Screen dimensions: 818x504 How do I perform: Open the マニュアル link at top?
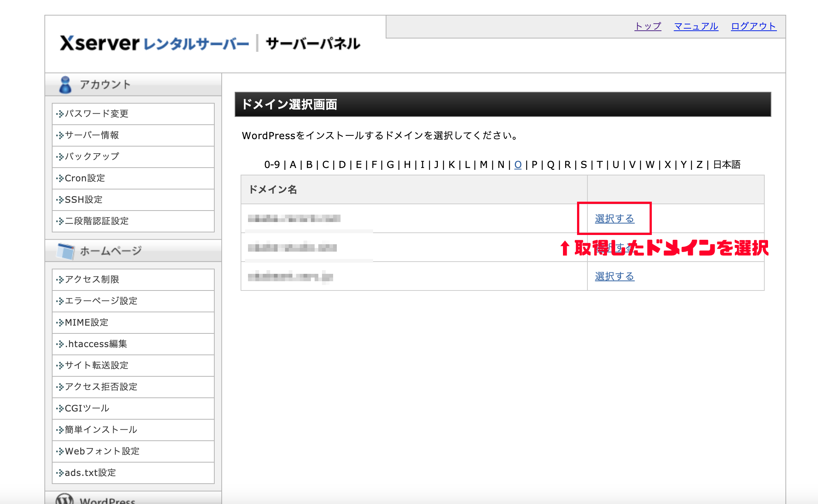click(x=696, y=26)
